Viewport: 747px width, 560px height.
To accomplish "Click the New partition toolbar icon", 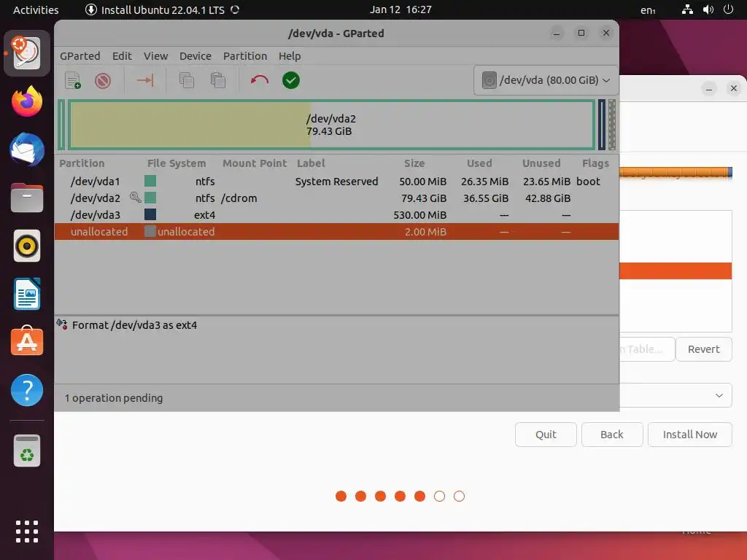I will 73,80.
